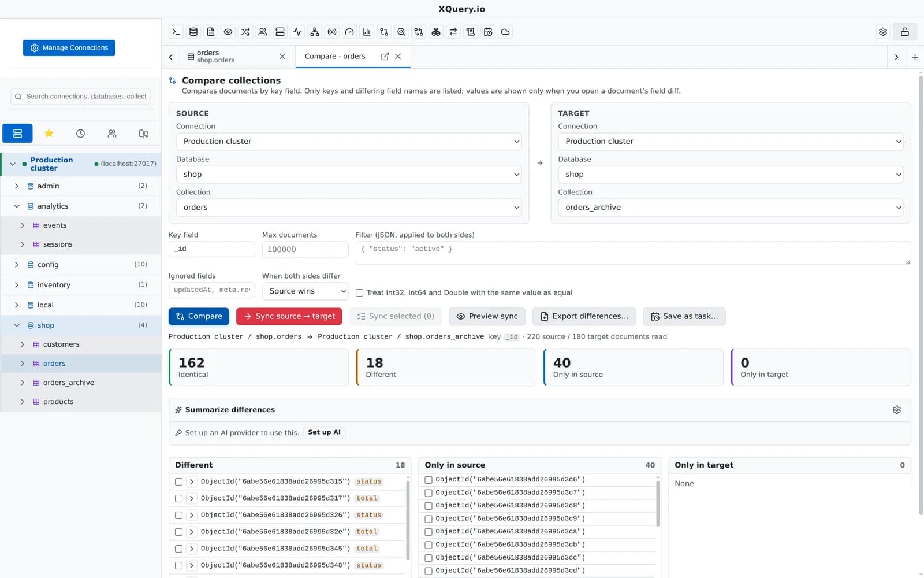Open the shell terminal toolbar icon
This screenshot has height=578, width=924.
[176, 32]
